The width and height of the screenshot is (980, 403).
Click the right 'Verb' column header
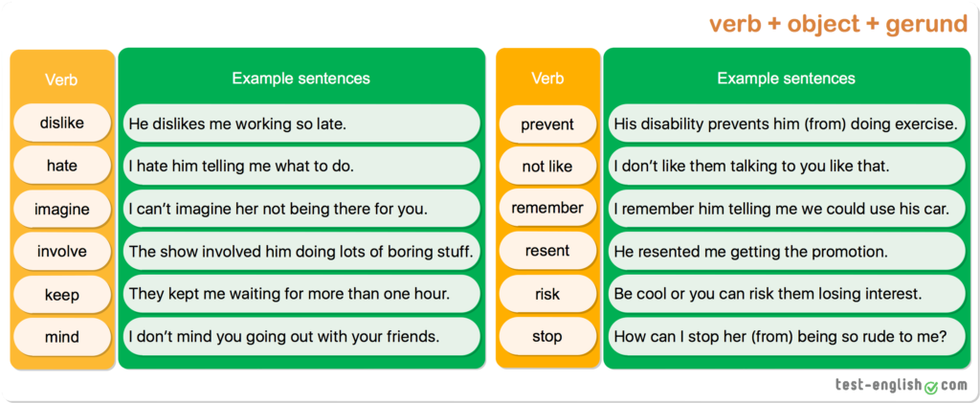click(547, 78)
